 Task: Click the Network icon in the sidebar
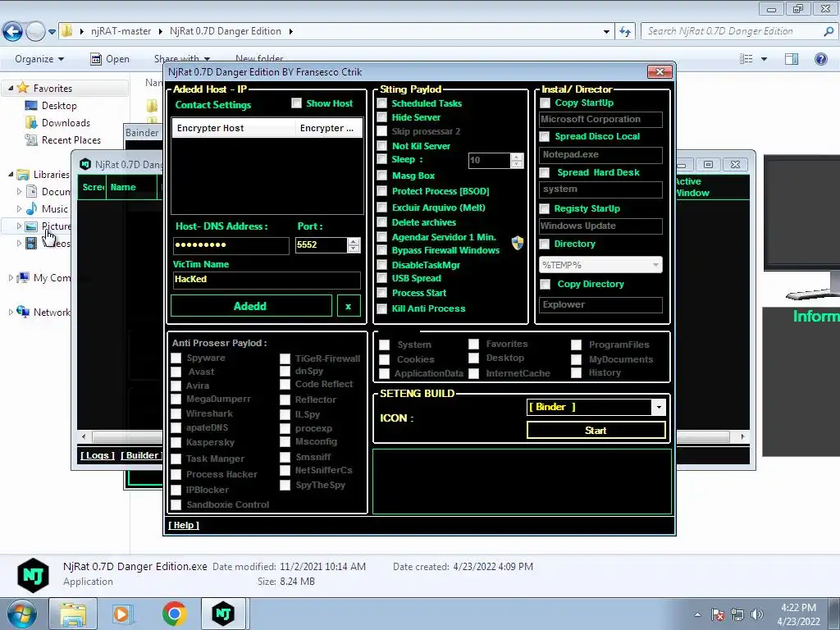click(23, 312)
